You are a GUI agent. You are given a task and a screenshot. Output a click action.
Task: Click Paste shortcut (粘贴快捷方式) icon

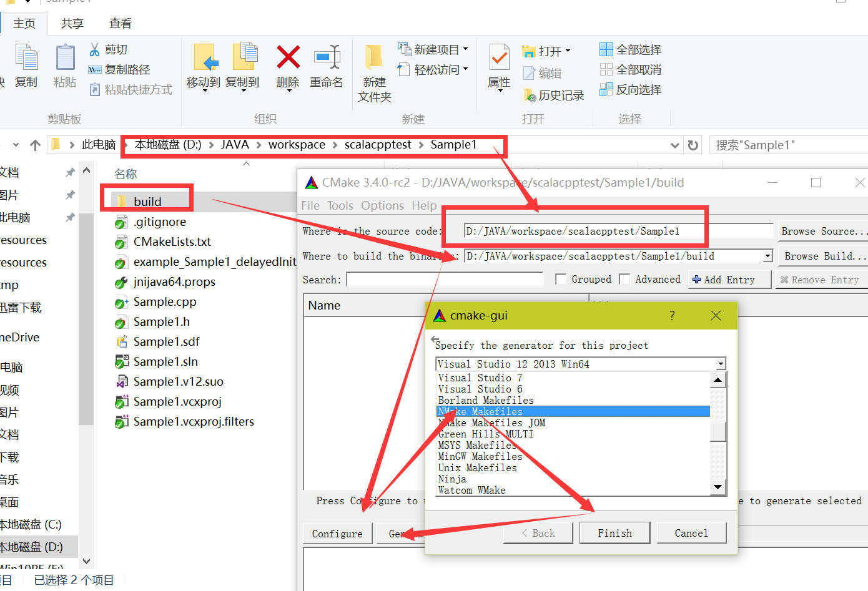point(95,89)
